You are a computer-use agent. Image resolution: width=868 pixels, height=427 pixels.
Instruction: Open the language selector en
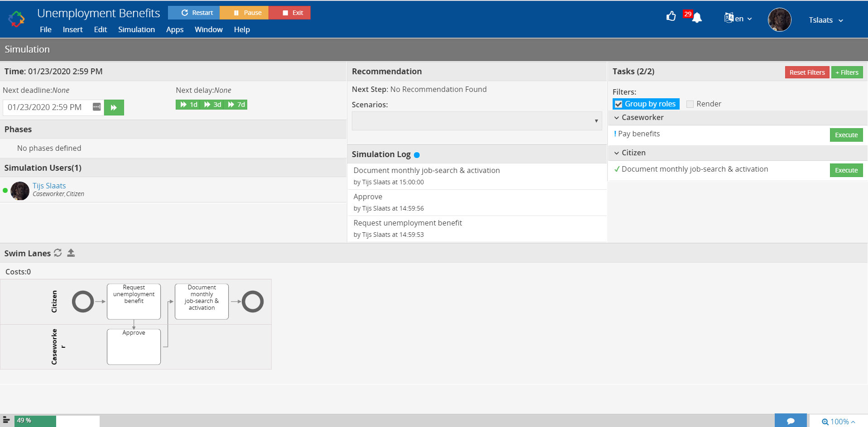pos(738,19)
